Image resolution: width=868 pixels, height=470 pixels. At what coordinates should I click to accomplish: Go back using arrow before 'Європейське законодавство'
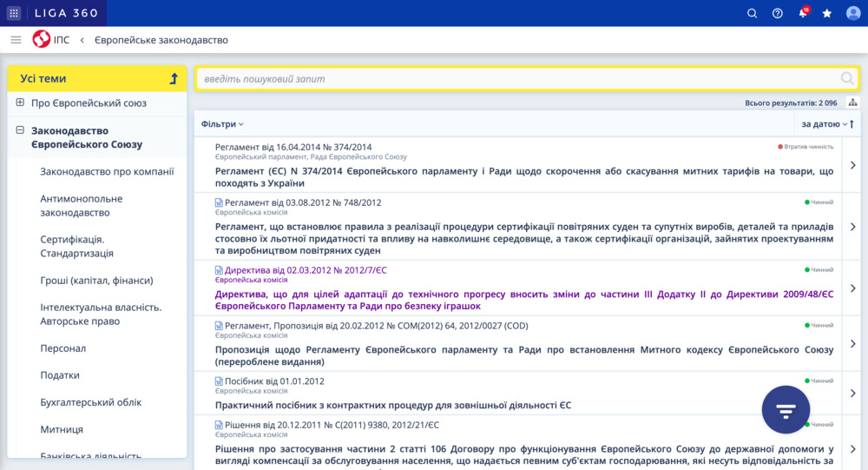(82, 40)
